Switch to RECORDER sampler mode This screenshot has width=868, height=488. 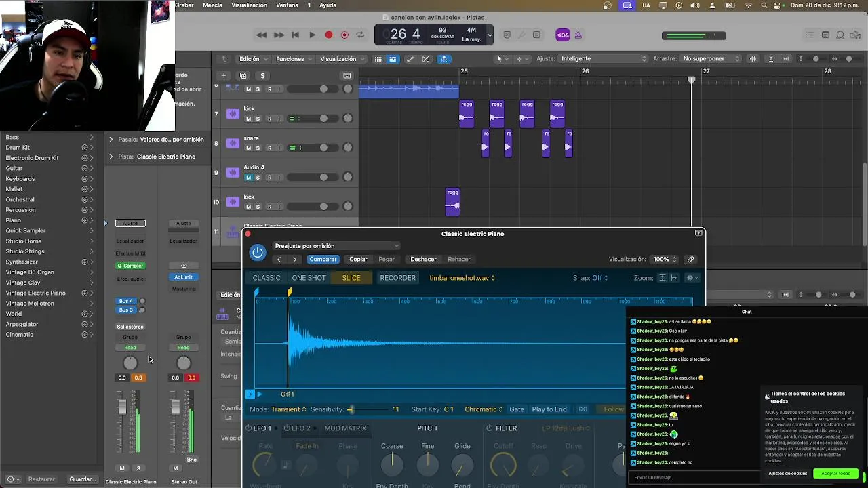pos(398,278)
